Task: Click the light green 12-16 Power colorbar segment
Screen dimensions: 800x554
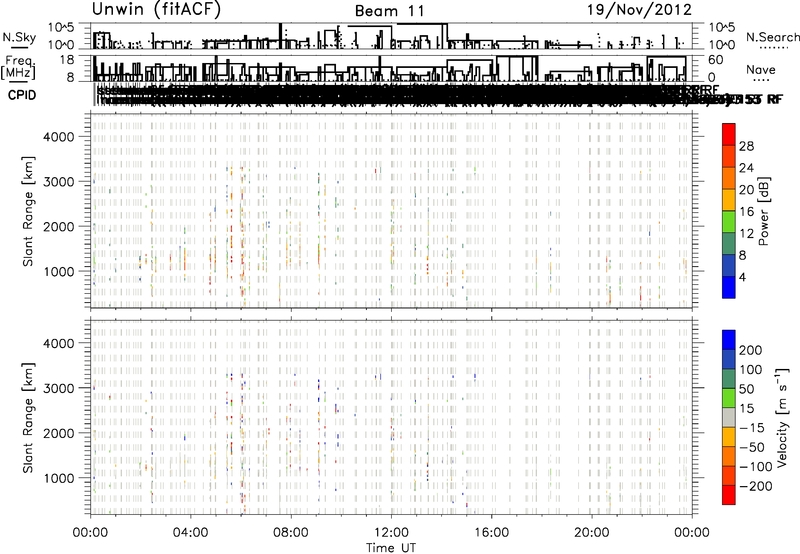Action: pyautogui.click(x=729, y=222)
